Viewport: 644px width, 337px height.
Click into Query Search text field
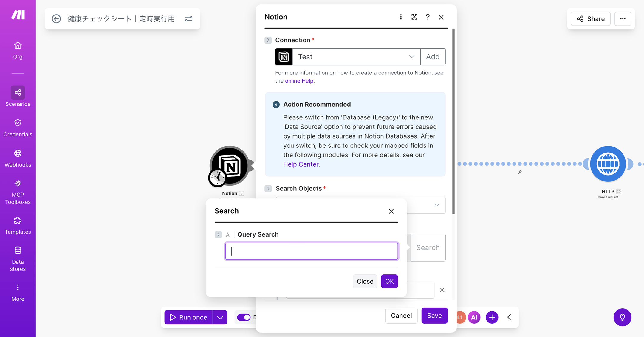pos(312,251)
